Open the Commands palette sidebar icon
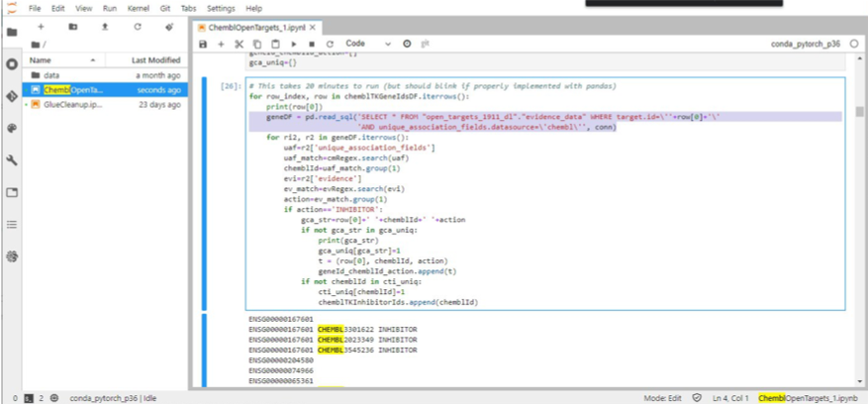Viewport: 868px width, 404px height. tap(12, 128)
